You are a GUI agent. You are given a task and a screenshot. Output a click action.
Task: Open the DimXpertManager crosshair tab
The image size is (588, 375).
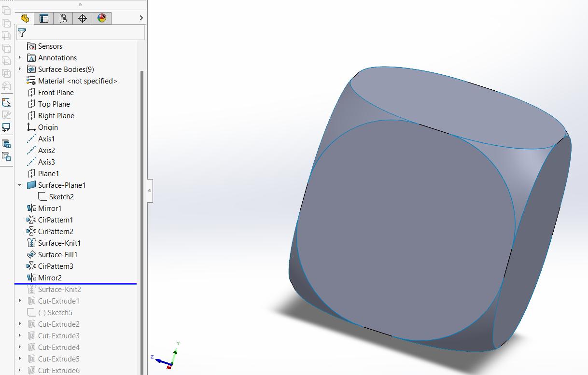pyautogui.click(x=83, y=18)
